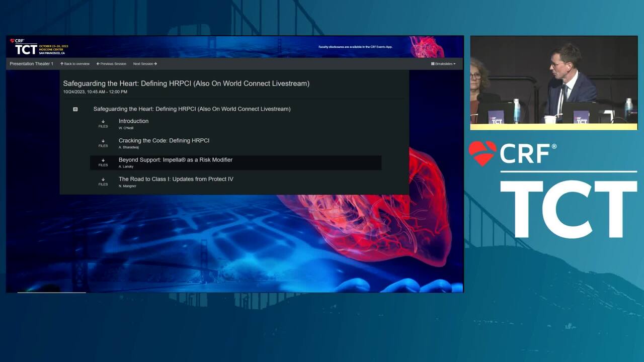The image size is (644, 362).
Task: Select the Safeguarding the Heart session row in the list
Action: click(x=192, y=109)
